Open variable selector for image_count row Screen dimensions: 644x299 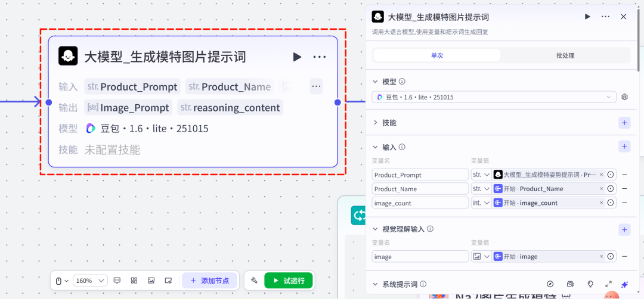tap(611, 203)
